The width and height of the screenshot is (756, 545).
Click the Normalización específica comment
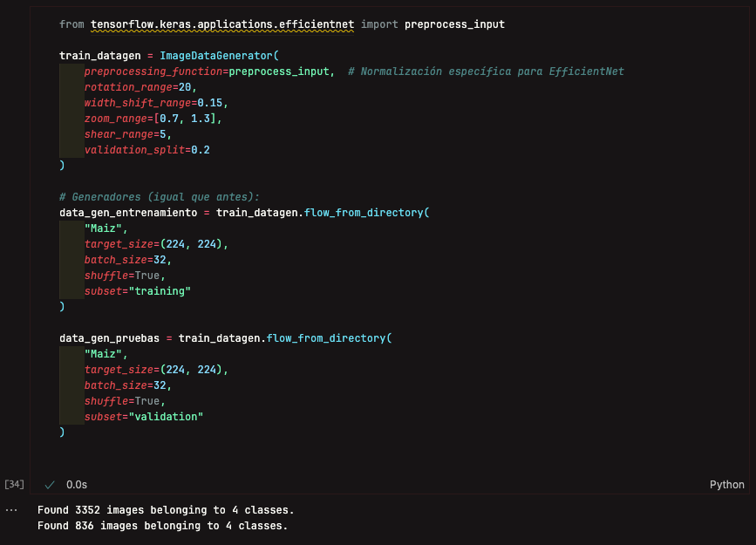pyautogui.click(x=486, y=72)
